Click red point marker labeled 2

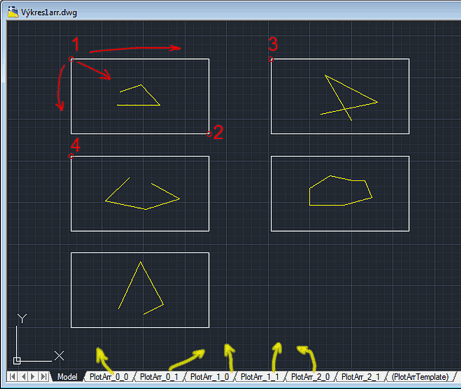pos(209,134)
